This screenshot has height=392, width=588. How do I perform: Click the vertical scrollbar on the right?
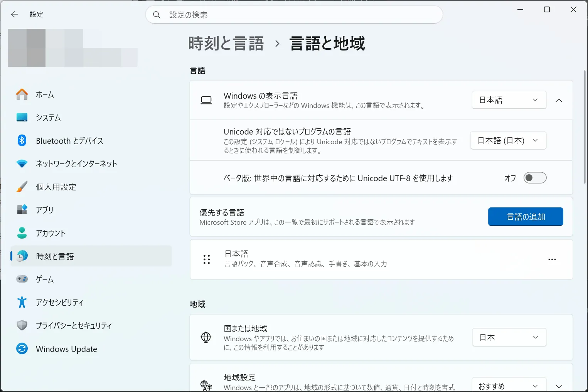coord(585,127)
